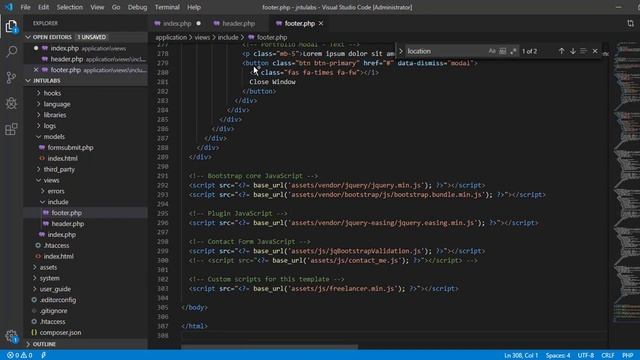Expand the assets folder

click(48, 267)
